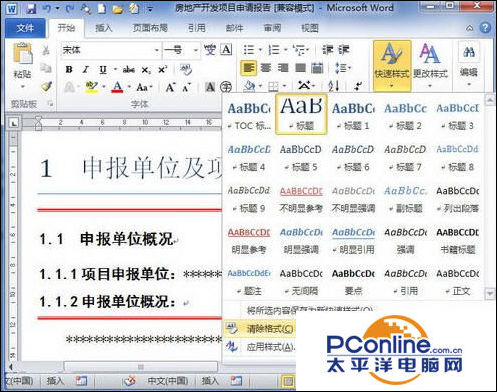Click the style gallery scroll down arrow

(490, 293)
